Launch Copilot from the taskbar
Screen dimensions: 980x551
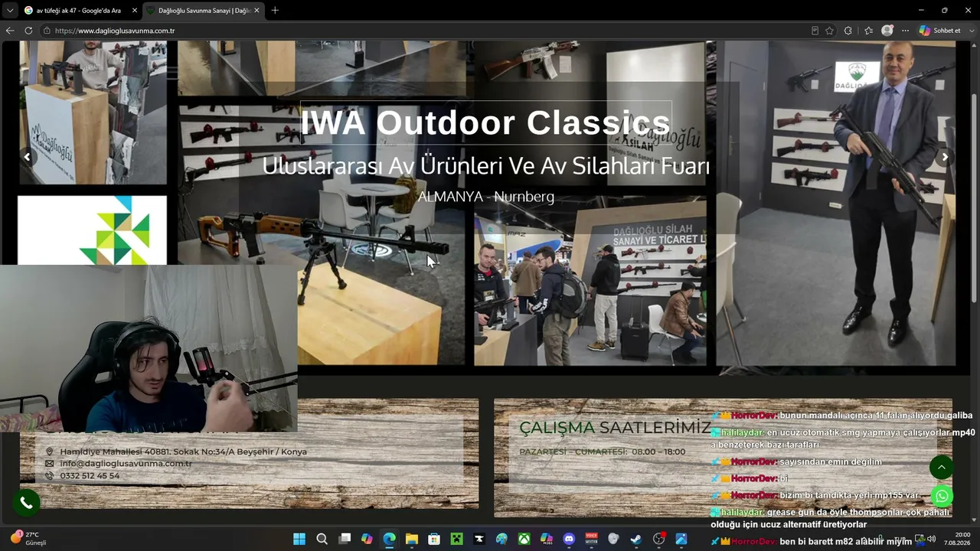[x=367, y=539]
